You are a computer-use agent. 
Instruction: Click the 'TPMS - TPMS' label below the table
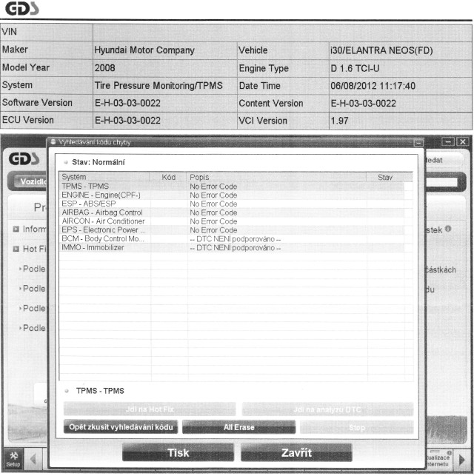[100, 391]
